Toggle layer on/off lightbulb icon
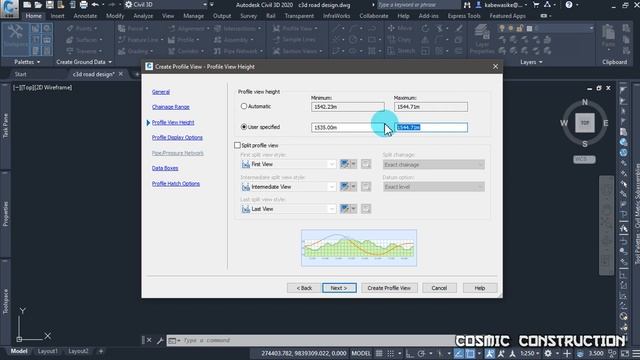This screenshot has height=360, width=640. click(x=502, y=28)
